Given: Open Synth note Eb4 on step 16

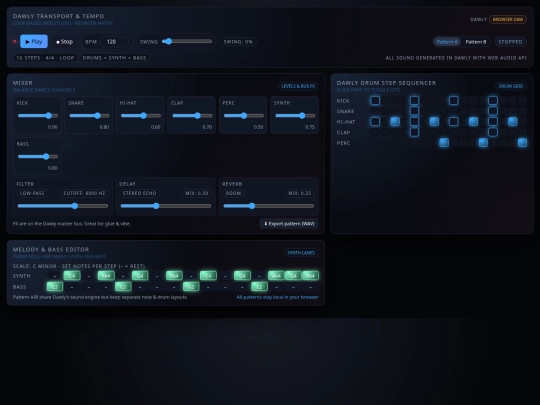Looking at the screenshot, I should click(x=310, y=276).
